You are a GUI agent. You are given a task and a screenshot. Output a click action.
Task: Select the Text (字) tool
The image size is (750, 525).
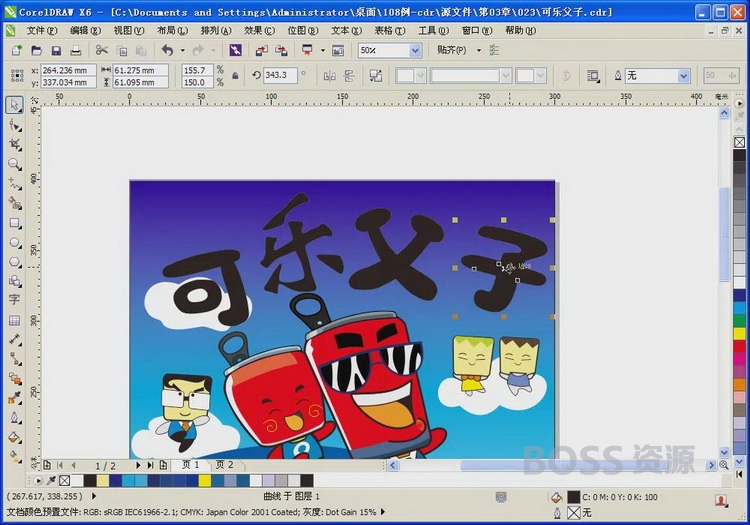14,300
